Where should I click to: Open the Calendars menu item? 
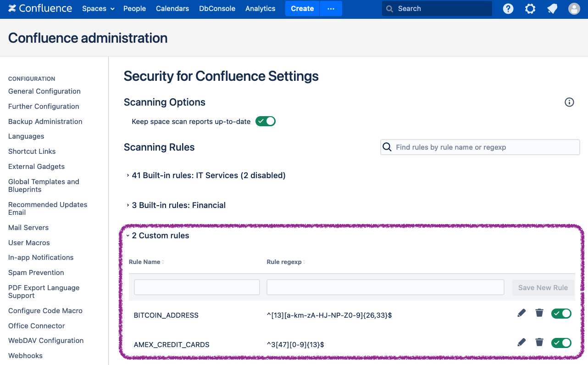pyautogui.click(x=172, y=8)
